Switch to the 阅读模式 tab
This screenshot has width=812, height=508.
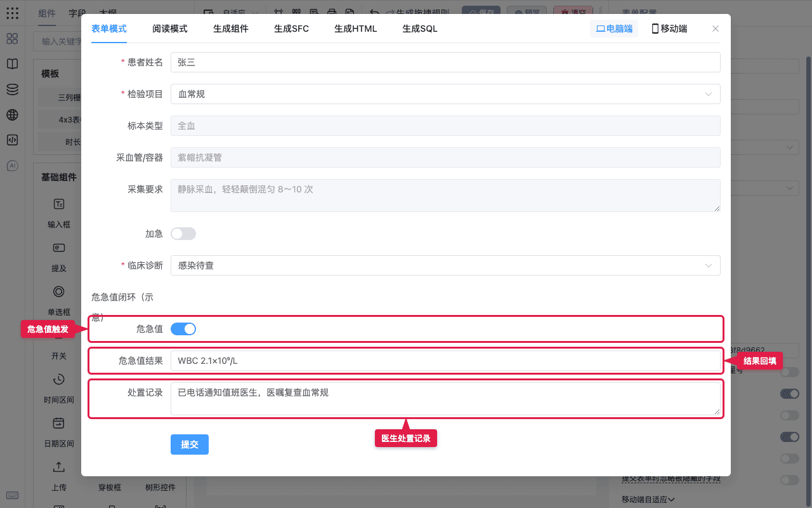[170, 29]
